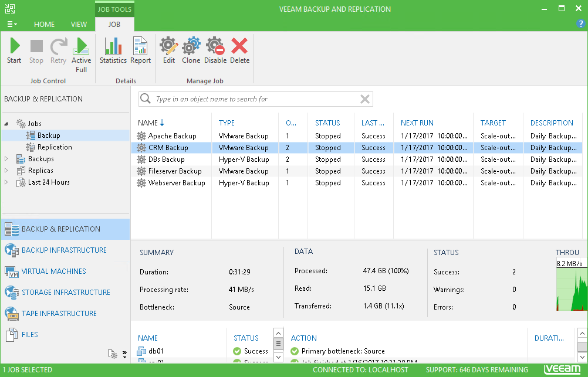This screenshot has height=377, width=588.
Task: Click the navigation pane configure icon
Action: [112, 354]
